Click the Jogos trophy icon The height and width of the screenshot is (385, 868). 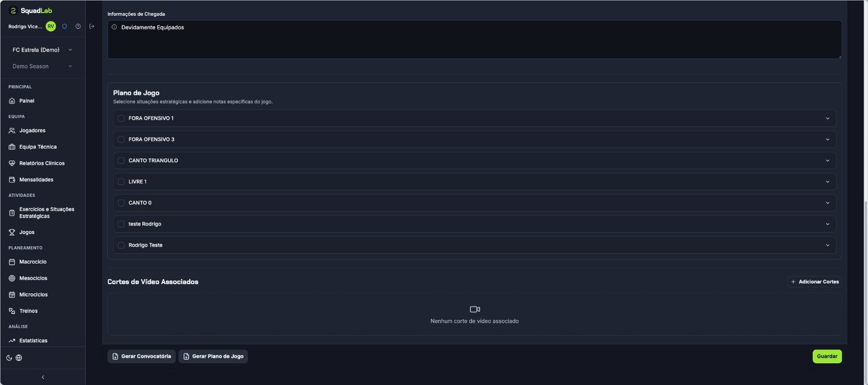12,232
